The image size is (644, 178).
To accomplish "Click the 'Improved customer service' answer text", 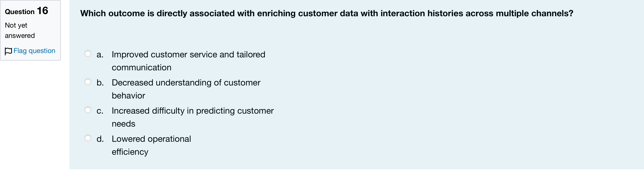I will pyautogui.click(x=189, y=61).
